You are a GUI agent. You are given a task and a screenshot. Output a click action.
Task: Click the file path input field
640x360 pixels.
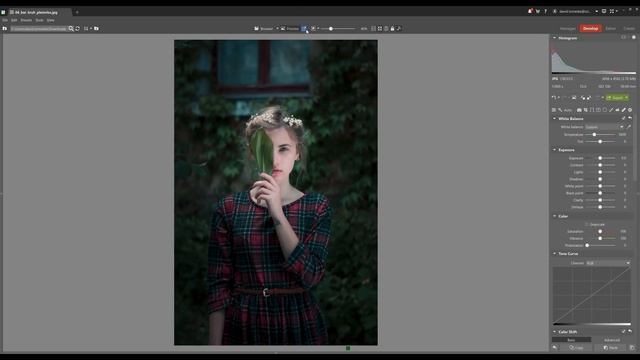[39, 29]
